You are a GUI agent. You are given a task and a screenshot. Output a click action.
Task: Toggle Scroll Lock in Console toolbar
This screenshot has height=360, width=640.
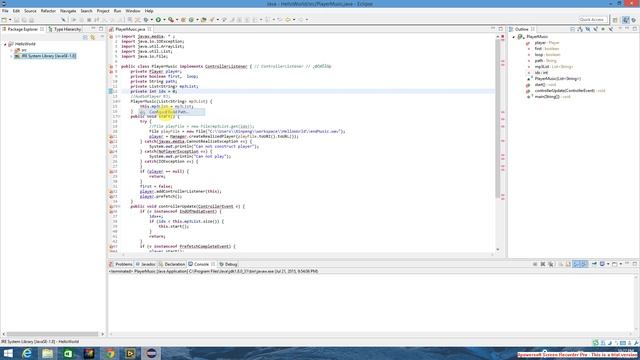coord(568,264)
